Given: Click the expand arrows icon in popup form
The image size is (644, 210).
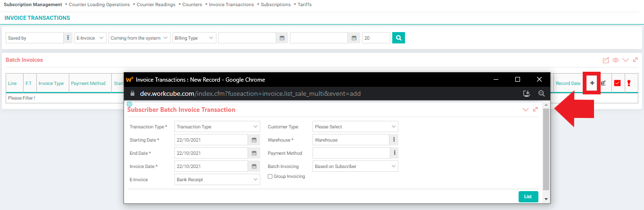Looking at the screenshot, I should click(535, 109).
